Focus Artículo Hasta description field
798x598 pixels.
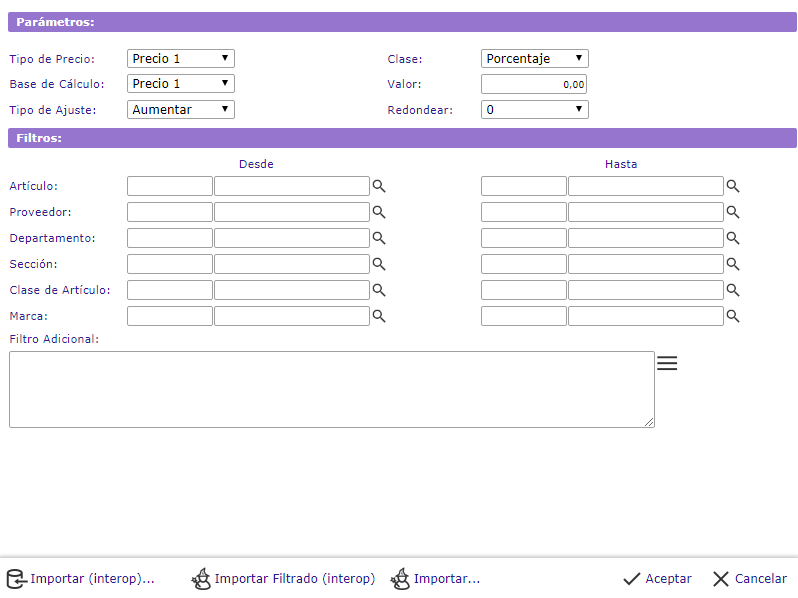pos(646,186)
